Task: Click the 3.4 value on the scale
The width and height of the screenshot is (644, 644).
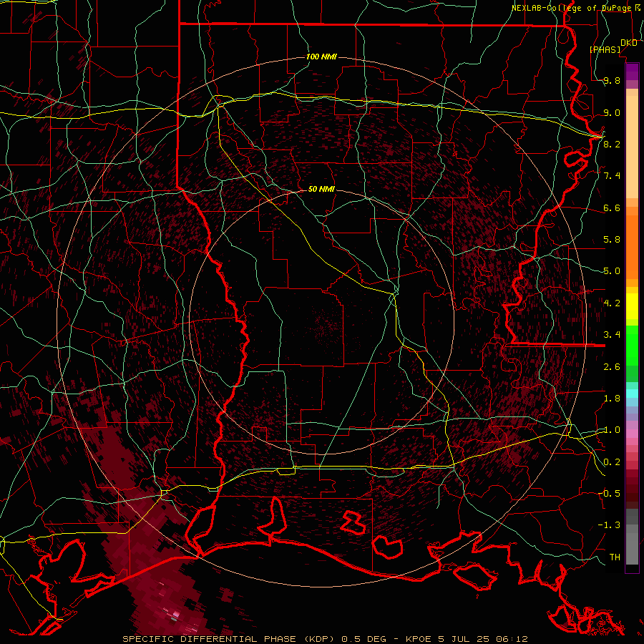Action: click(612, 335)
